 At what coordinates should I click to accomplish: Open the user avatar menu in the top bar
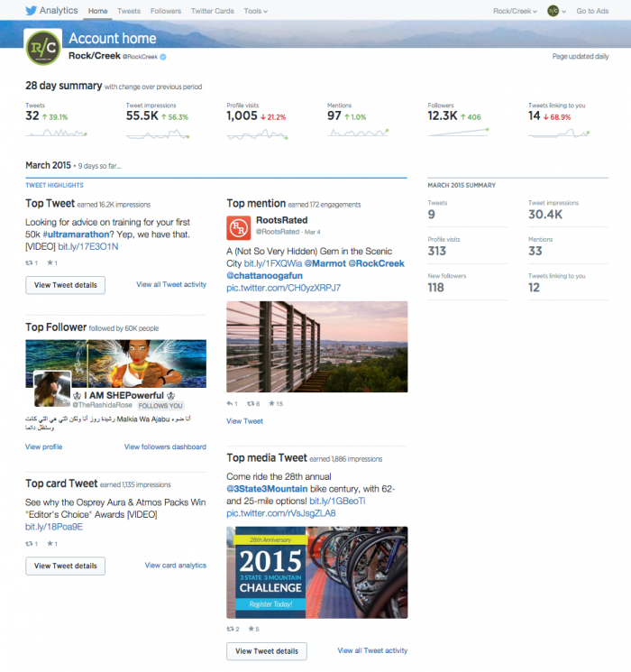(554, 11)
